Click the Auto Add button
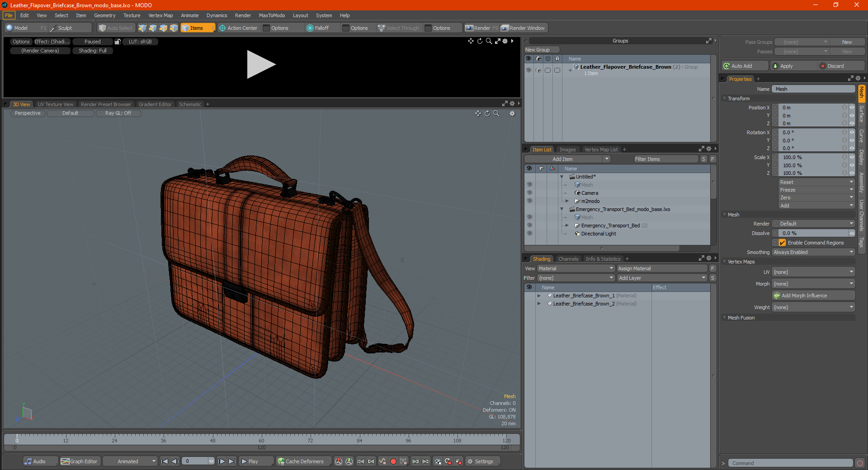Viewport: 868px width, 470px height. 745,66
